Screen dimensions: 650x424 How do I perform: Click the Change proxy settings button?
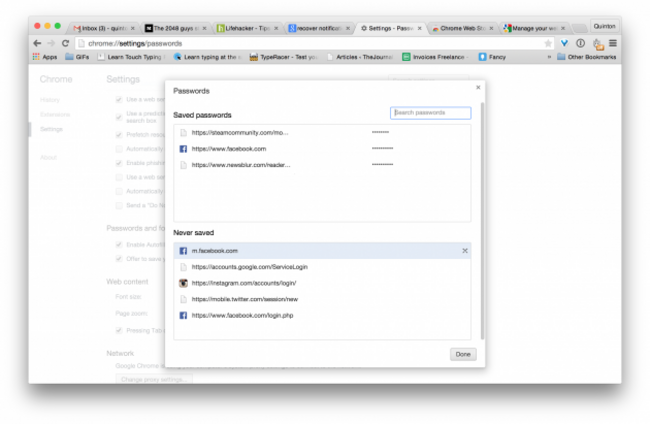pos(154,379)
